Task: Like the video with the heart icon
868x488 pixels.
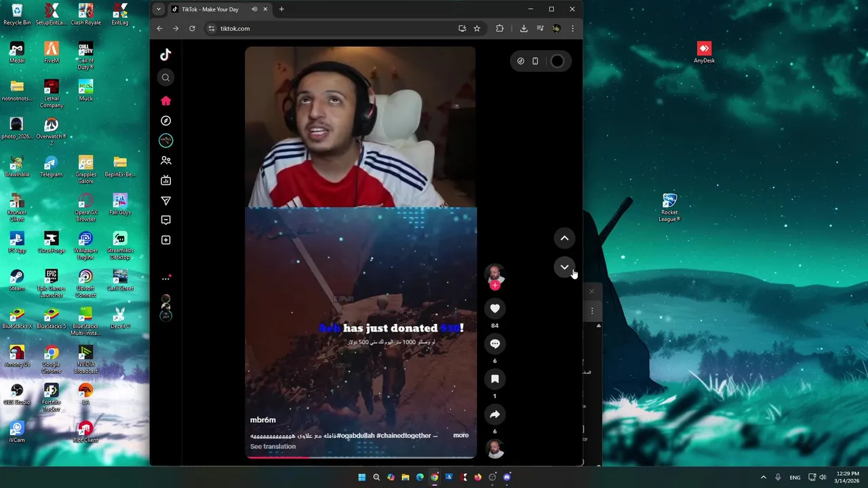Action: coord(495,309)
